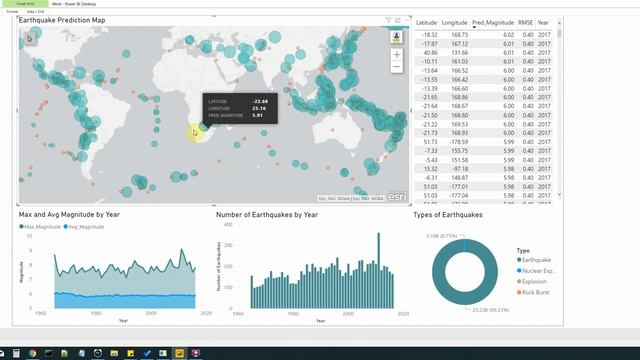Click Types of Earthquakes title

click(448, 215)
